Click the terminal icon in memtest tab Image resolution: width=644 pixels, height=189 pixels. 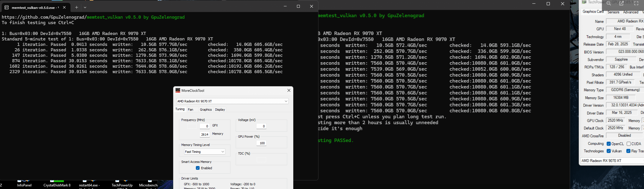(7, 7)
